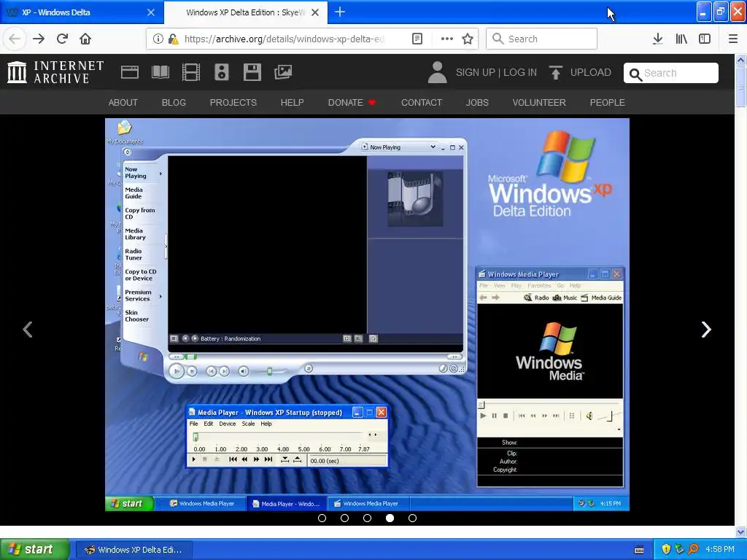Toggle Reader View in address bar
747x560 pixels.
click(417, 39)
